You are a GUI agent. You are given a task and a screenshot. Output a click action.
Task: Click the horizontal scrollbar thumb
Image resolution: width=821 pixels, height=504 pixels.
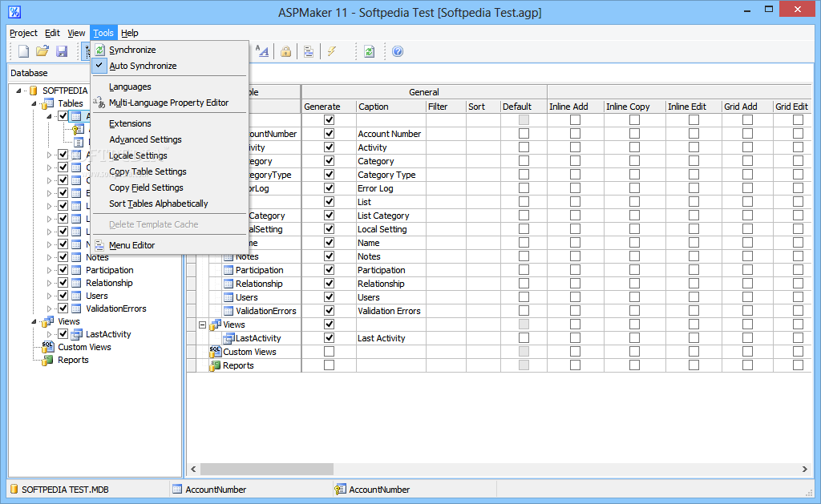pos(267,469)
